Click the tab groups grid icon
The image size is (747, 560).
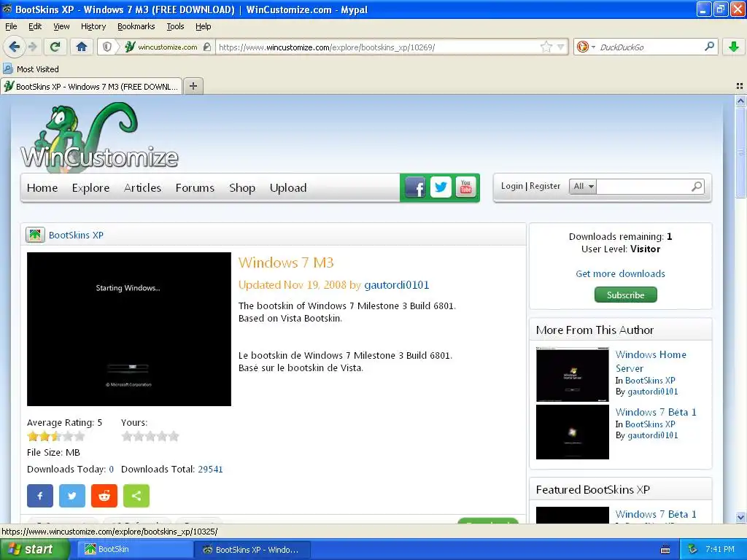click(740, 86)
